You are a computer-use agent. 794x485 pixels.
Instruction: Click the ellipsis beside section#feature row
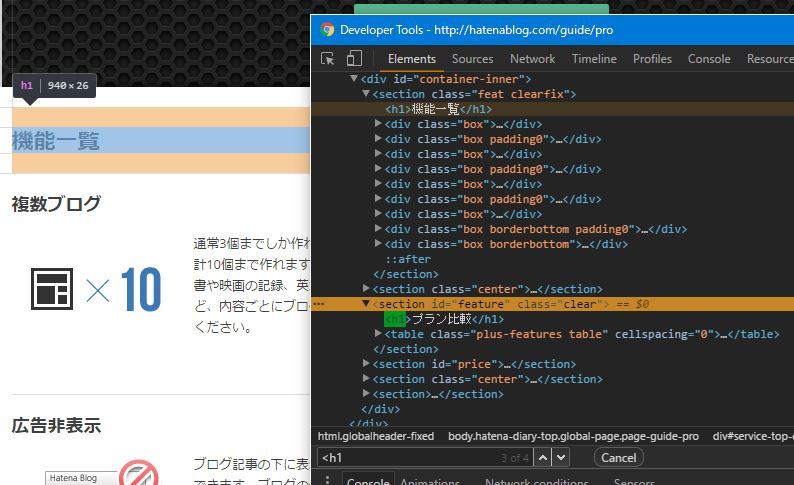[x=318, y=304]
